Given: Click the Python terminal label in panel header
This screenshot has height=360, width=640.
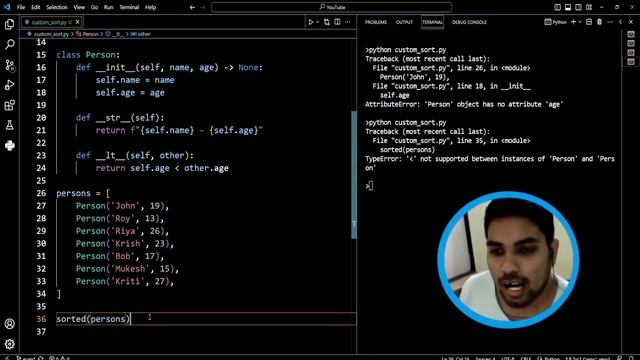Looking at the screenshot, I should pyautogui.click(x=556, y=22).
